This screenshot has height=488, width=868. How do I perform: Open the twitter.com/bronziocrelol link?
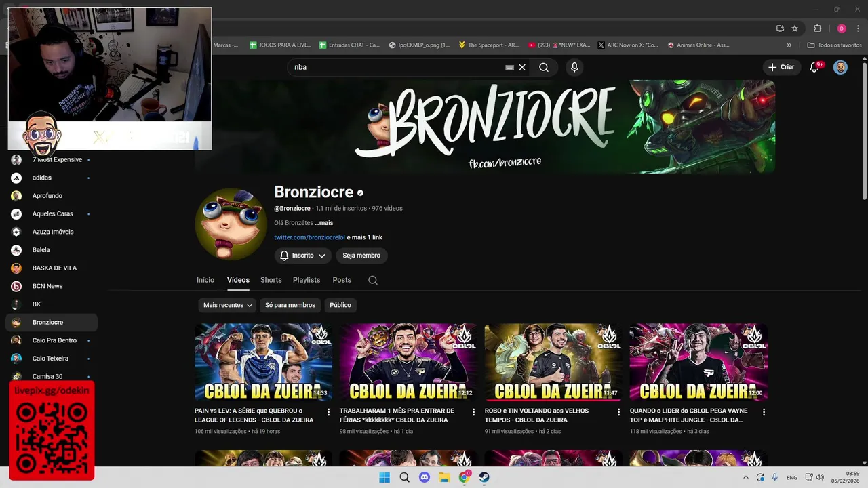click(309, 237)
